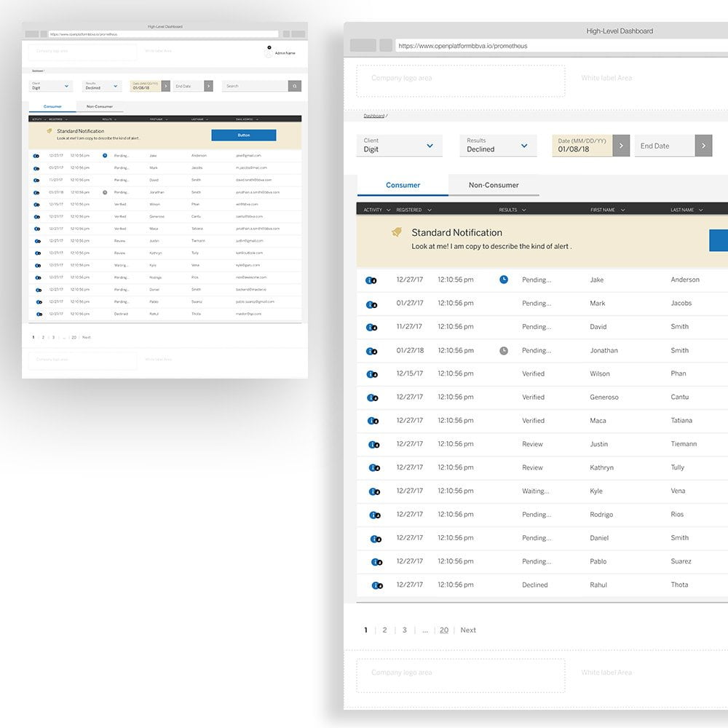Click the Admin Name avatar icon in the small dashboard
Screen dimensions: 728x728
pyautogui.click(x=269, y=52)
